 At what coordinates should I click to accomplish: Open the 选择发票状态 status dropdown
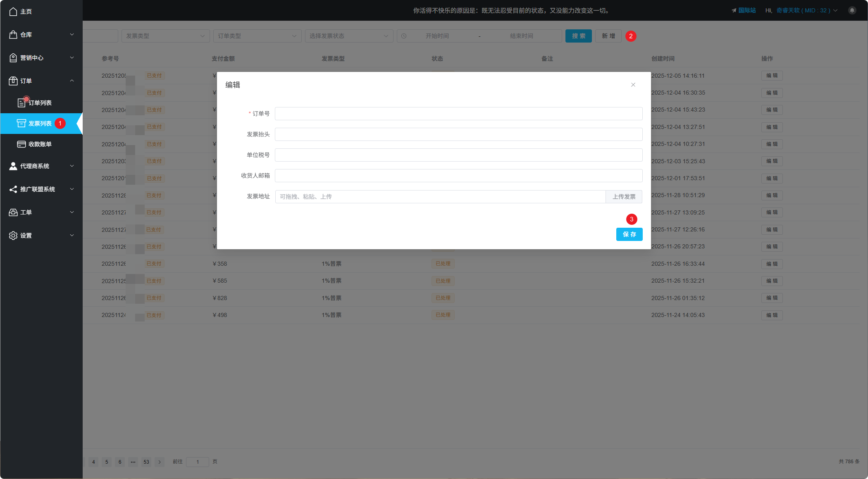click(x=349, y=36)
